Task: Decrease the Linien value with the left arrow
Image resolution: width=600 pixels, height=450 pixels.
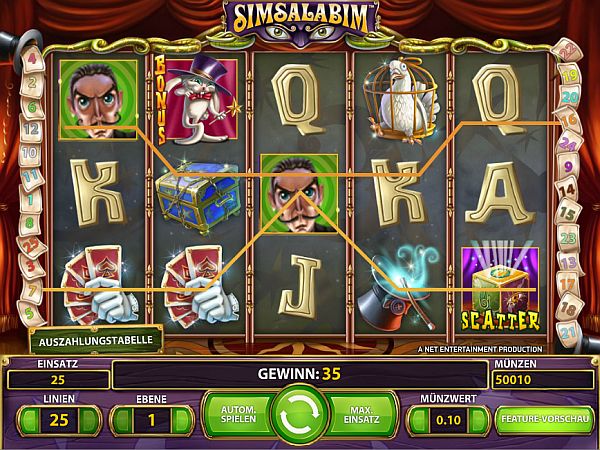Action: click(30, 420)
